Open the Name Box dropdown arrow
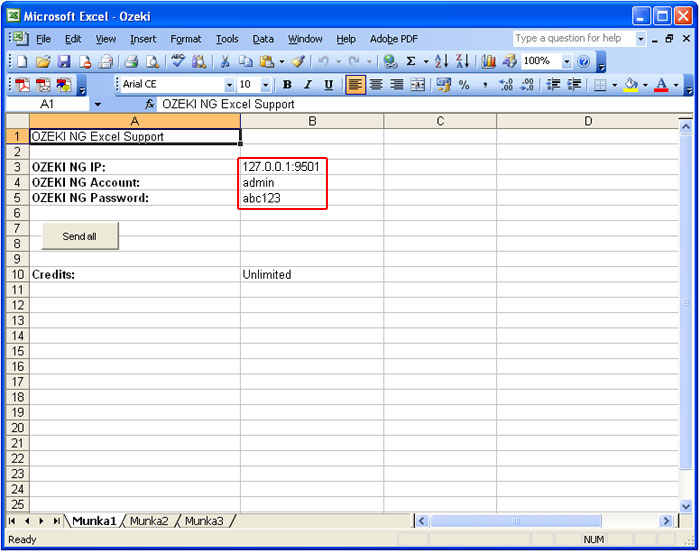The image size is (700, 553). point(97,104)
